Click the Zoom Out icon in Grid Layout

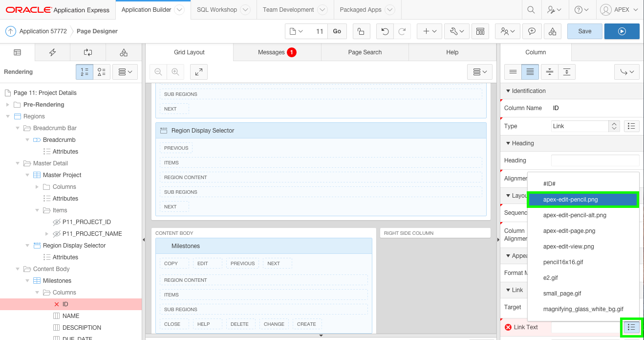158,72
